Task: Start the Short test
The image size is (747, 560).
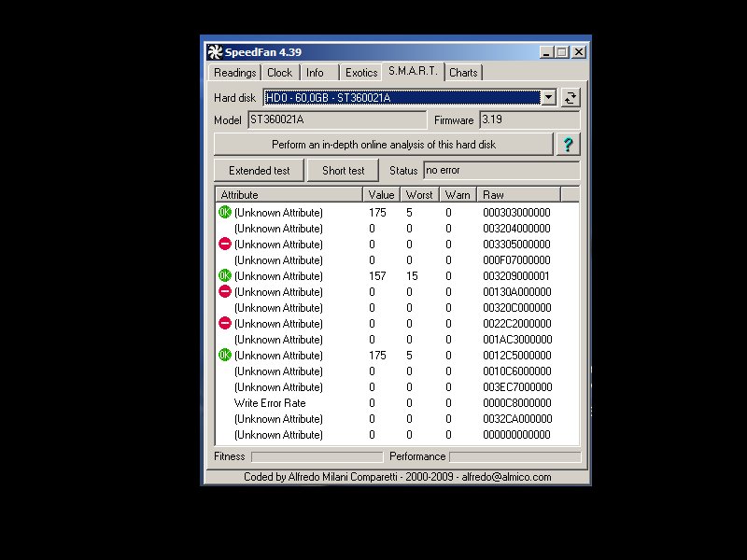Action: tap(343, 171)
